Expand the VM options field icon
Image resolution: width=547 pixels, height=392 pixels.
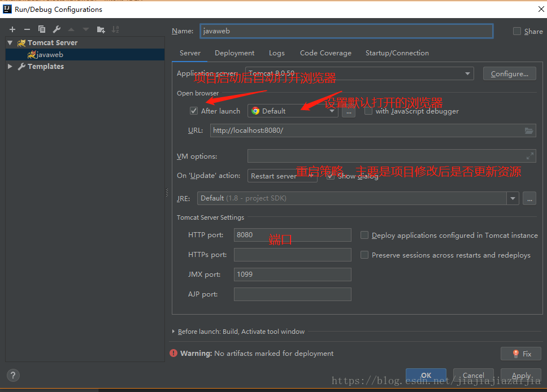coord(530,156)
